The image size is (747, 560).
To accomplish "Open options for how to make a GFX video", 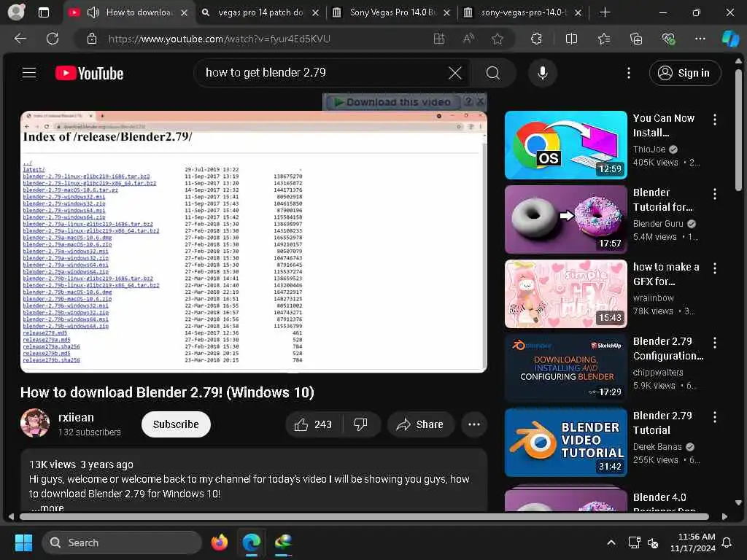I will coord(715,268).
